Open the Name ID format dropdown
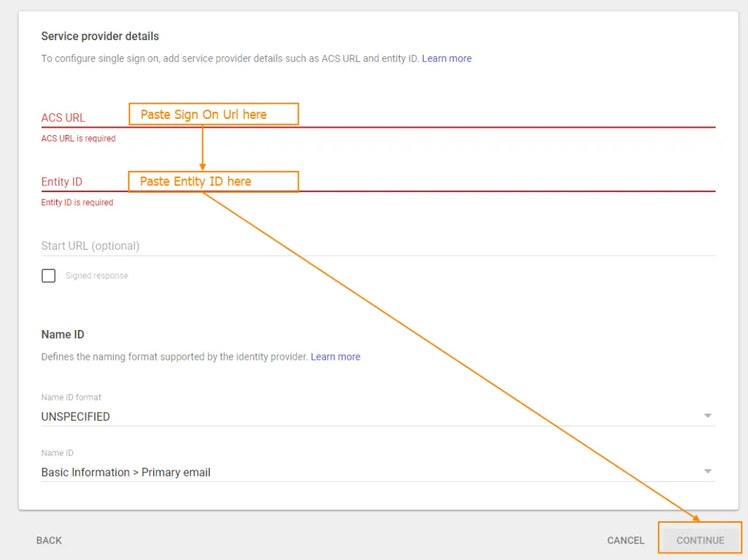 coord(378,416)
